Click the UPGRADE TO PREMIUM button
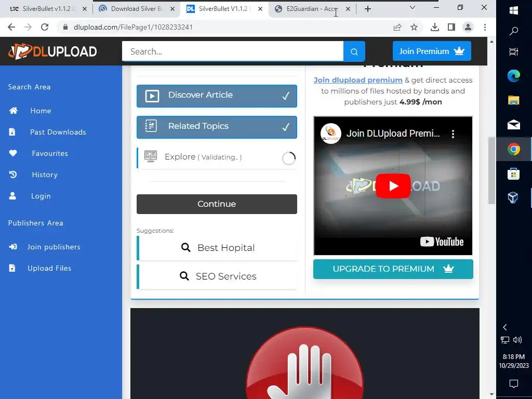The width and height of the screenshot is (532, 399). [393, 269]
